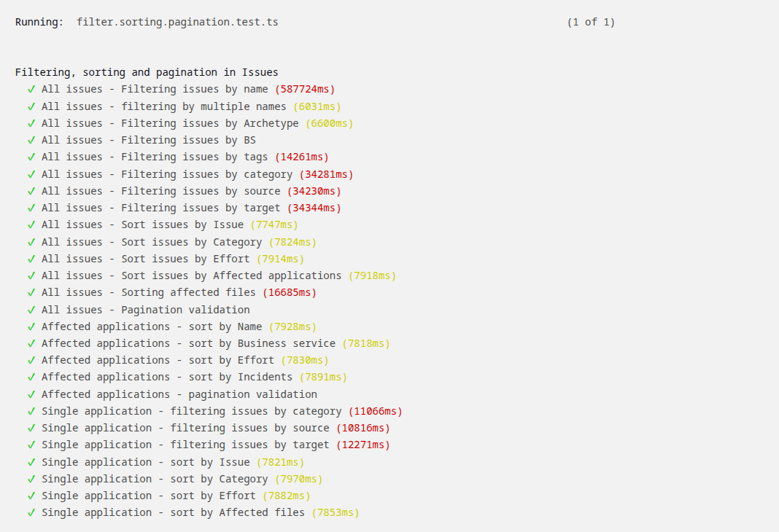Select test Sort issues by Affected applications
The height and width of the screenshot is (532, 779).
191,275
